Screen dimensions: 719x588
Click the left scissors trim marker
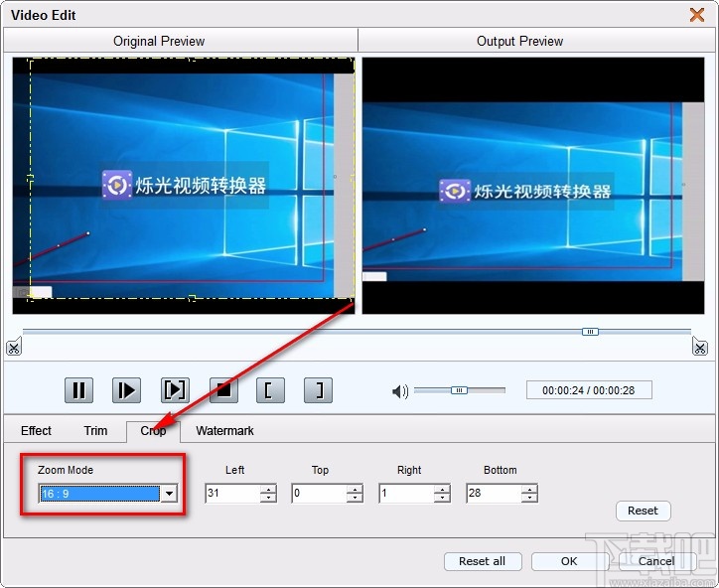click(x=14, y=348)
